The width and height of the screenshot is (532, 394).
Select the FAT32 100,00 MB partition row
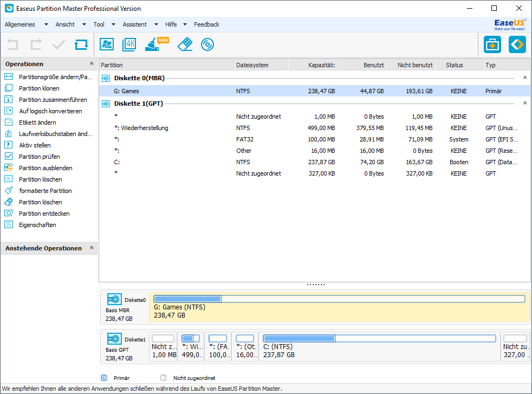pyautogui.click(x=315, y=139)
